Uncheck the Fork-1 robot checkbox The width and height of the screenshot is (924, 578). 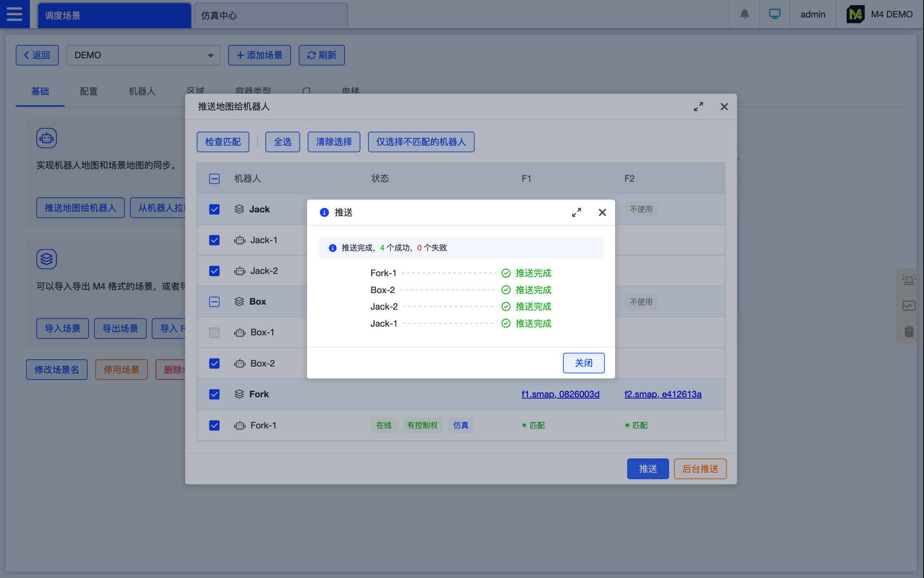[214, 426]
